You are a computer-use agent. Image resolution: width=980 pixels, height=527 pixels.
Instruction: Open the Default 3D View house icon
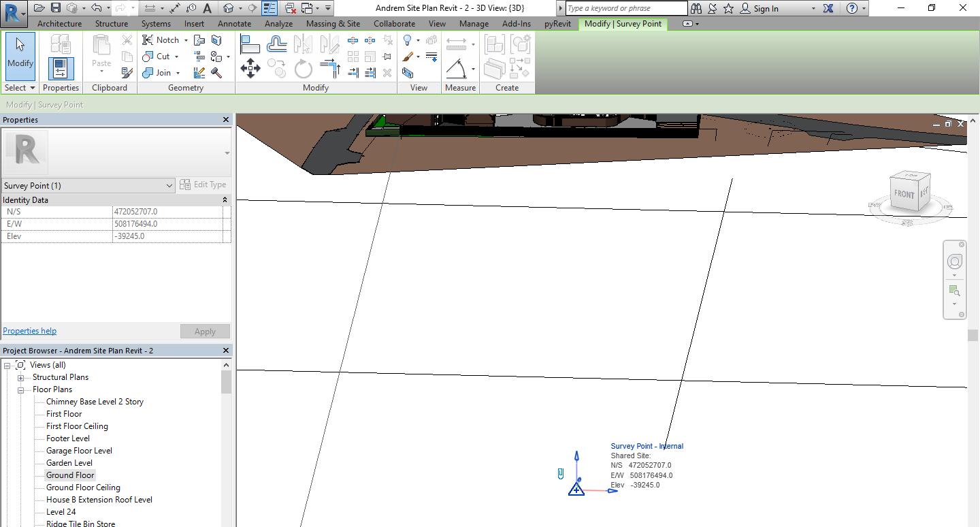(229, 8)
